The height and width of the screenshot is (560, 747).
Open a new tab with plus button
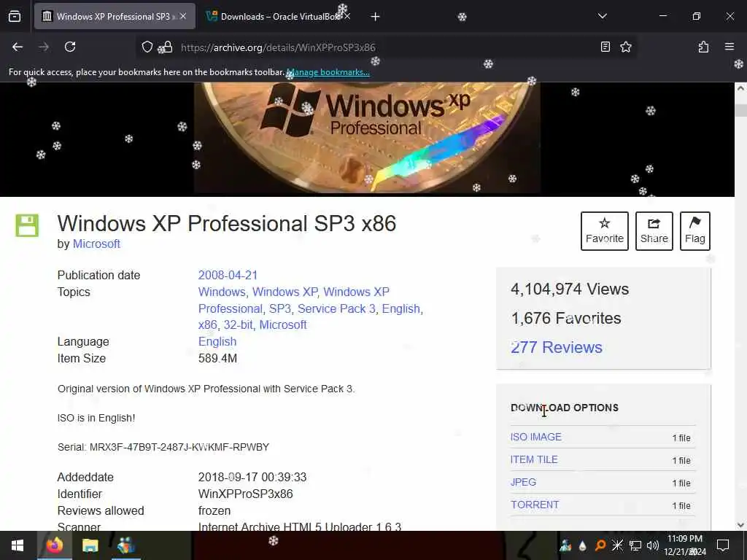376,17
